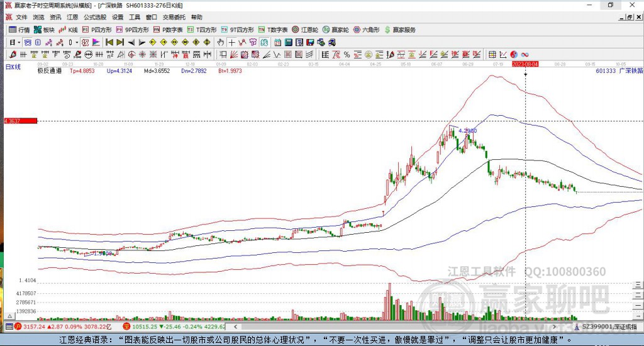Click the truck icon in toolbar
Image resolution: width=644 pixels, height=346 pixels.
[331, 42]
